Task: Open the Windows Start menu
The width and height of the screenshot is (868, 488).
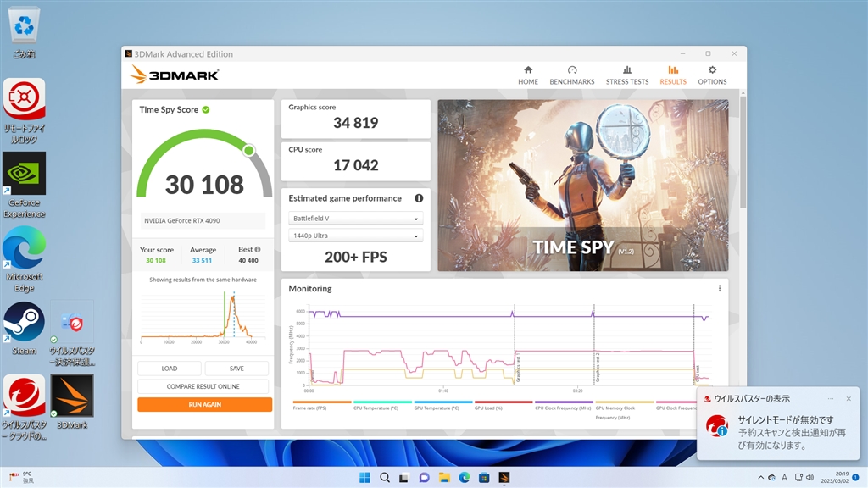Action: 364,478
